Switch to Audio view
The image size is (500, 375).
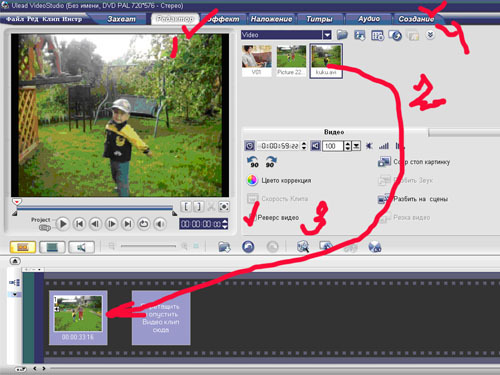pos(81,247)
